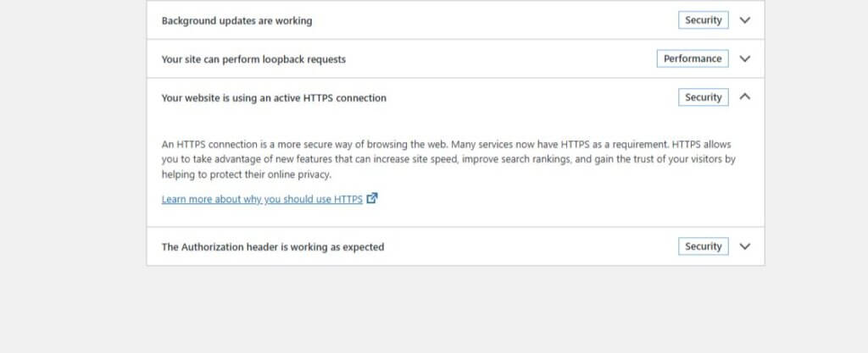The height and width of the screenshot is (353, 868).
Task: Click Security badge on Authorization header row
Action: (703, 246)
